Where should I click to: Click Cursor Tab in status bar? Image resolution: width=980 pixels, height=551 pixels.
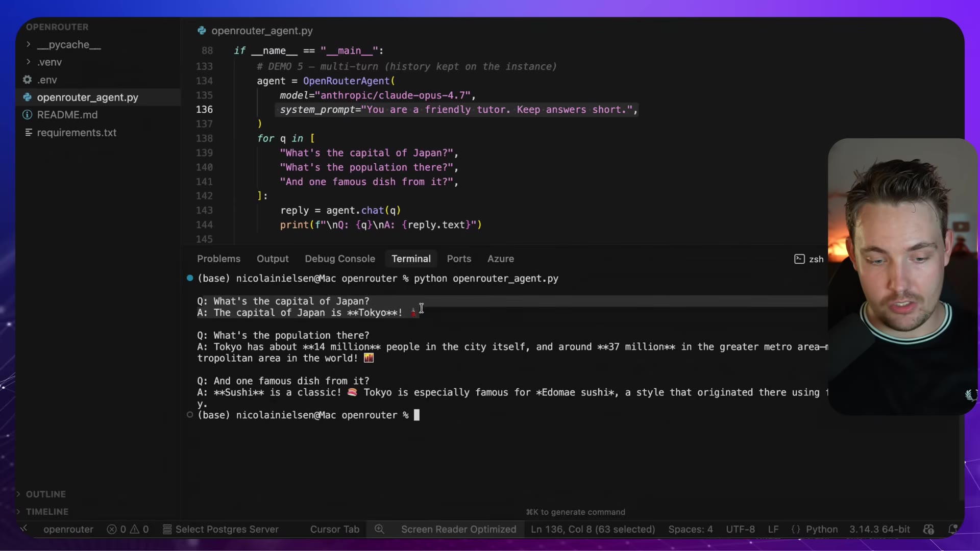coord(335,529)
